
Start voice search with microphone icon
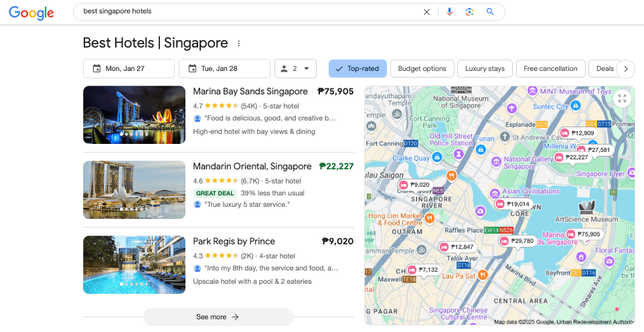click(449, 12)
